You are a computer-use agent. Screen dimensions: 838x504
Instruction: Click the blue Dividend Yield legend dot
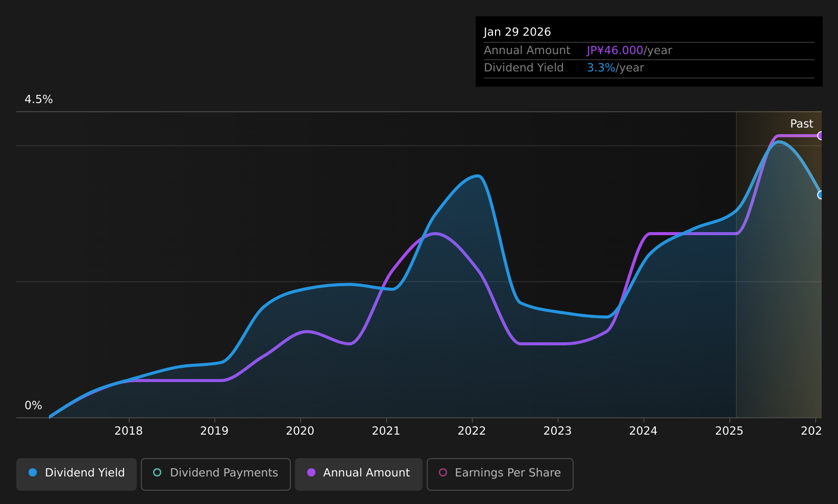(x=33, y=472)
